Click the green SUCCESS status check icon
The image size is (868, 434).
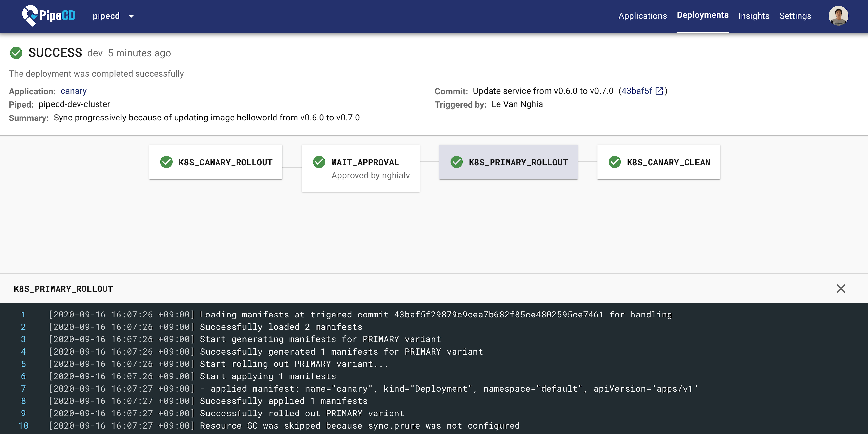[16, 53]
